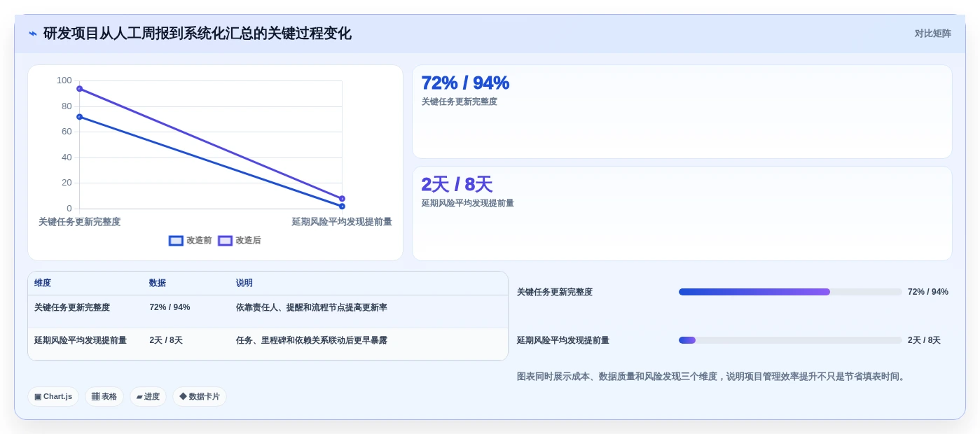Click cell 依靠责任人、提醒和流程节点提高更新率
This screenshot has width=980, height=434.
[312, 307]
